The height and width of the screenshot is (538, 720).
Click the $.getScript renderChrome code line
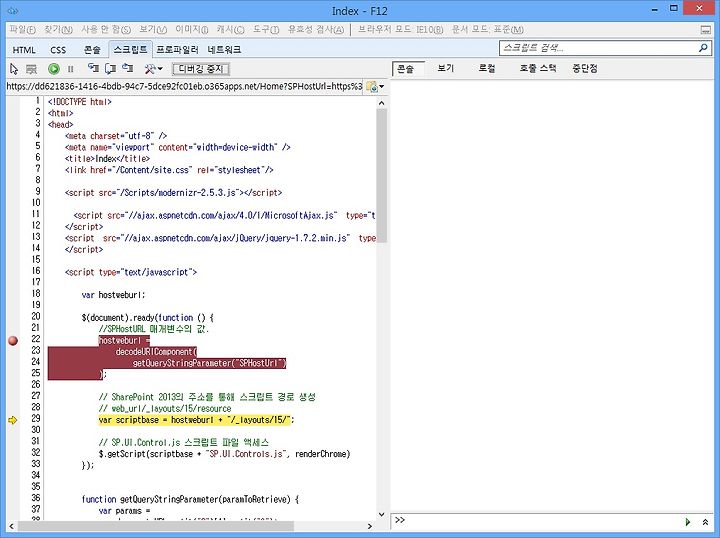(225, 454)
